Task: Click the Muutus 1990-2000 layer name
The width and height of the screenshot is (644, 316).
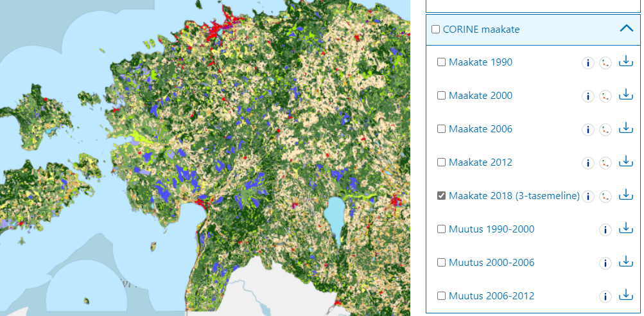Action: point(492,229)
